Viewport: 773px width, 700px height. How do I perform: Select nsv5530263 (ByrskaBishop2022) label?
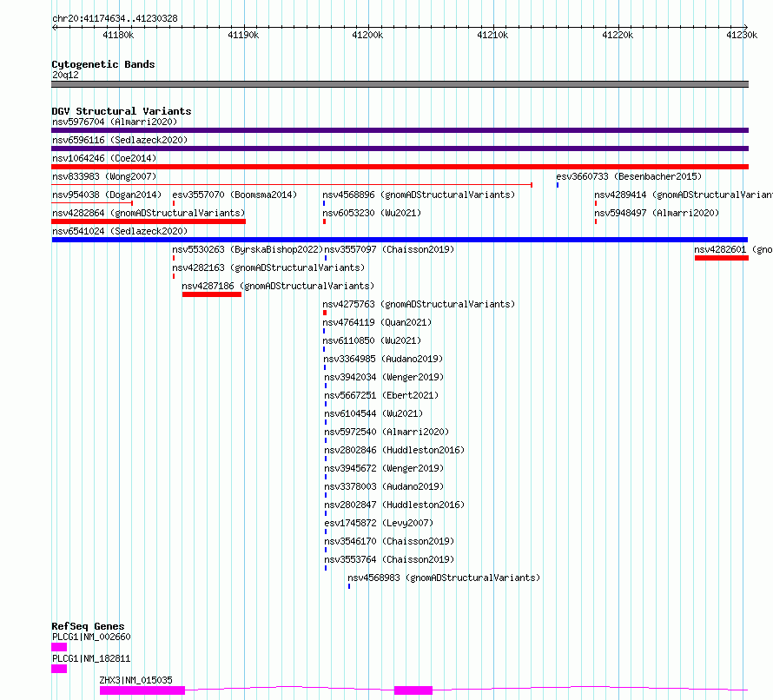click(x=248, y=249)
